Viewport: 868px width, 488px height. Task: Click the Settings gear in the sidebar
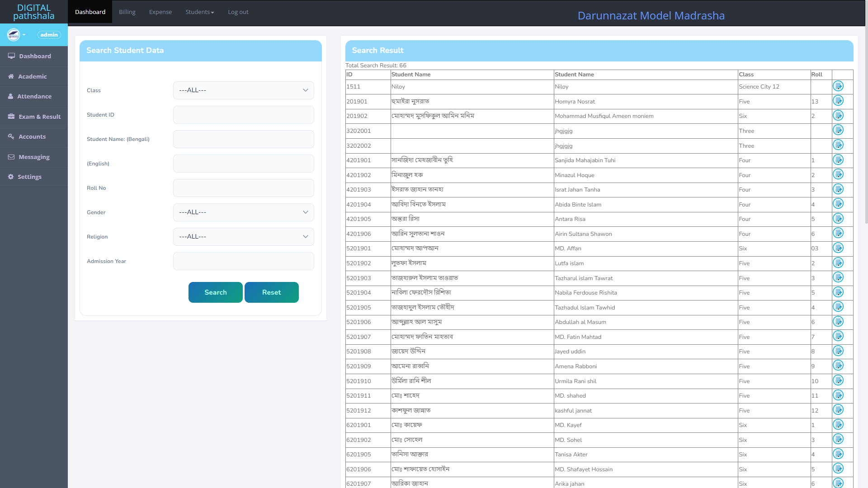coord(11,177)
